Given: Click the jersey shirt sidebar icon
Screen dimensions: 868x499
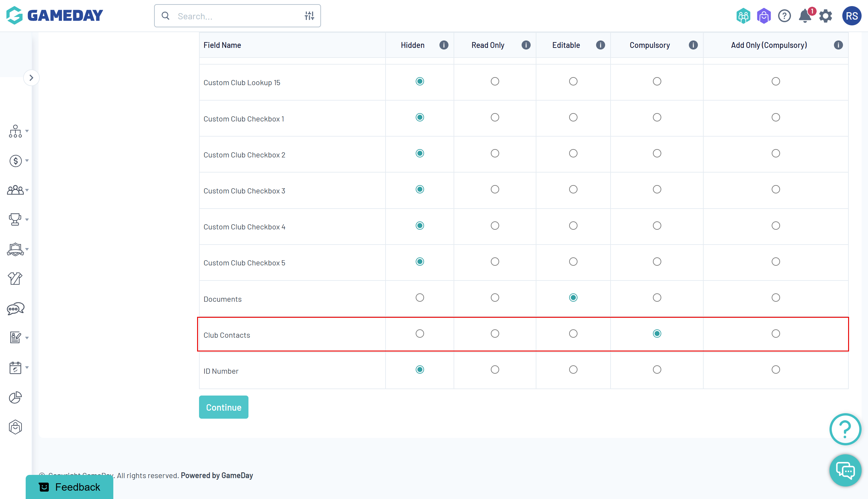Looking at the screenshot, I should coord(15,278).
